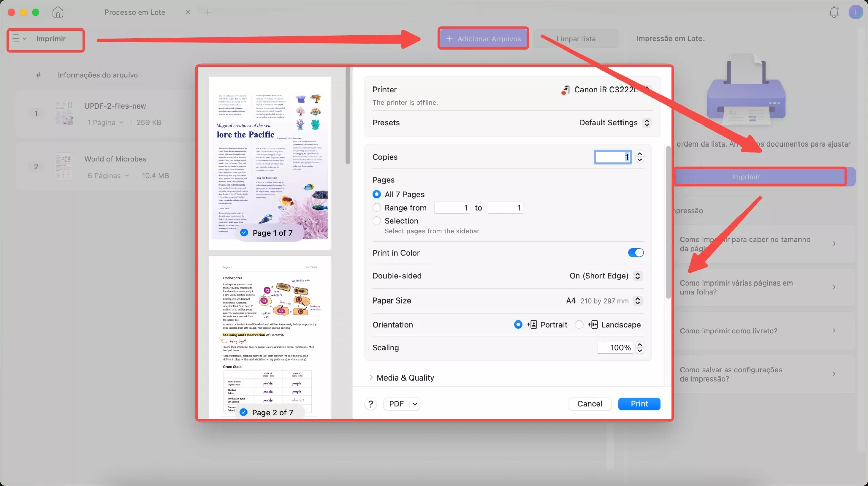The width and height of the screenshot is (868, 486).
Task: Click the blue Print button
Action: [x=639, y=404]
